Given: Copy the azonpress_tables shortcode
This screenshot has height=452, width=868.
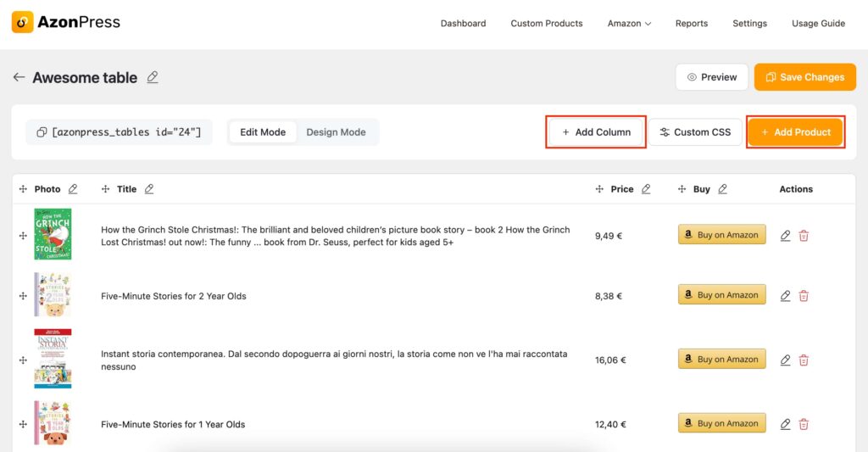Looking at the screenshot, I should click(x=42, y=132).
